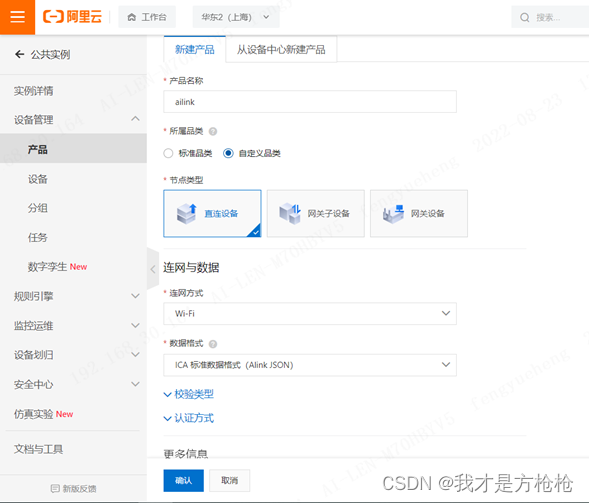Click the 新版反馈 feedback link

(x=73, y=488)
